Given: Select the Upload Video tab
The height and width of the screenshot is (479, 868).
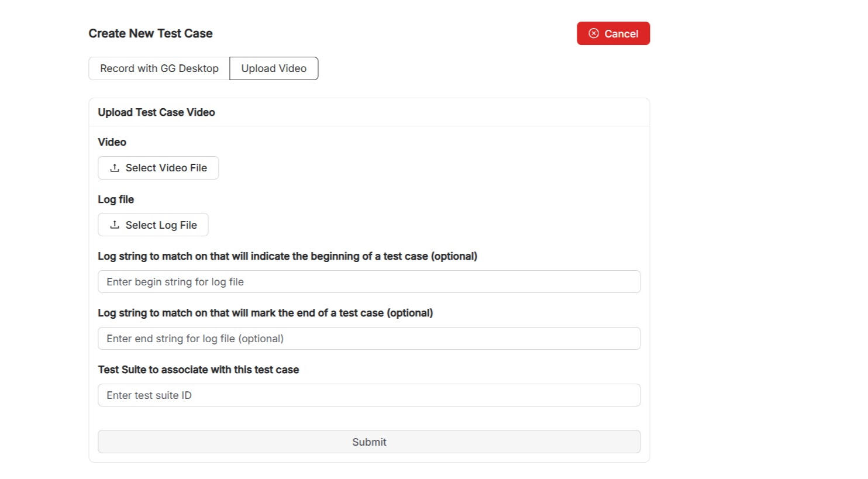Looking at the screenshot, I should (274, 68).
